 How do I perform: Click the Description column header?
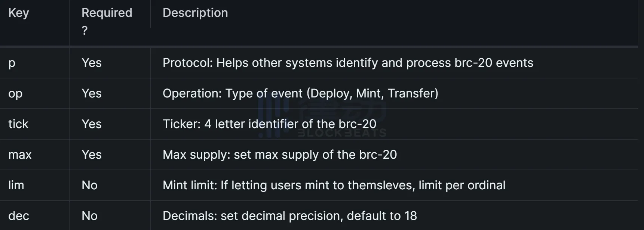click(195, 13)
